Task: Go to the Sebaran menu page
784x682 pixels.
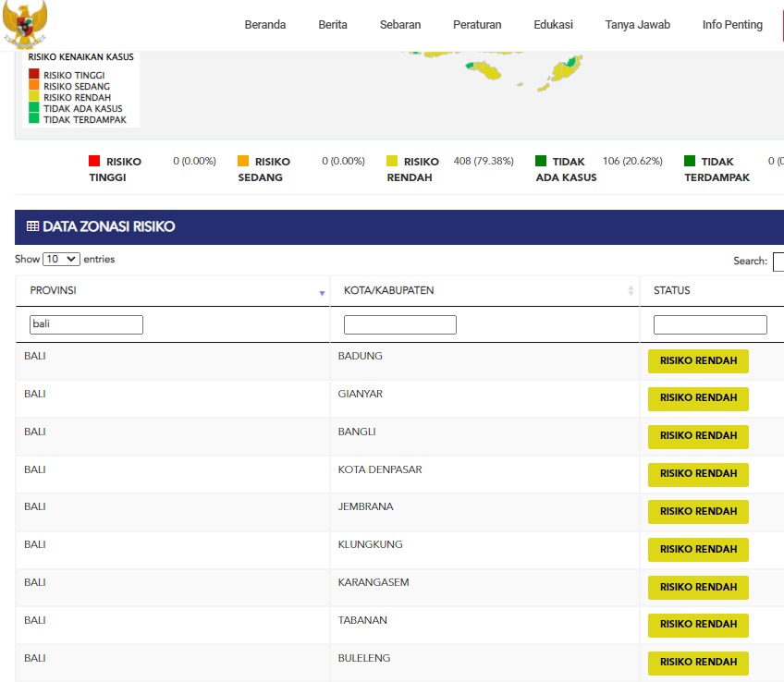Action: click(400, 25)
